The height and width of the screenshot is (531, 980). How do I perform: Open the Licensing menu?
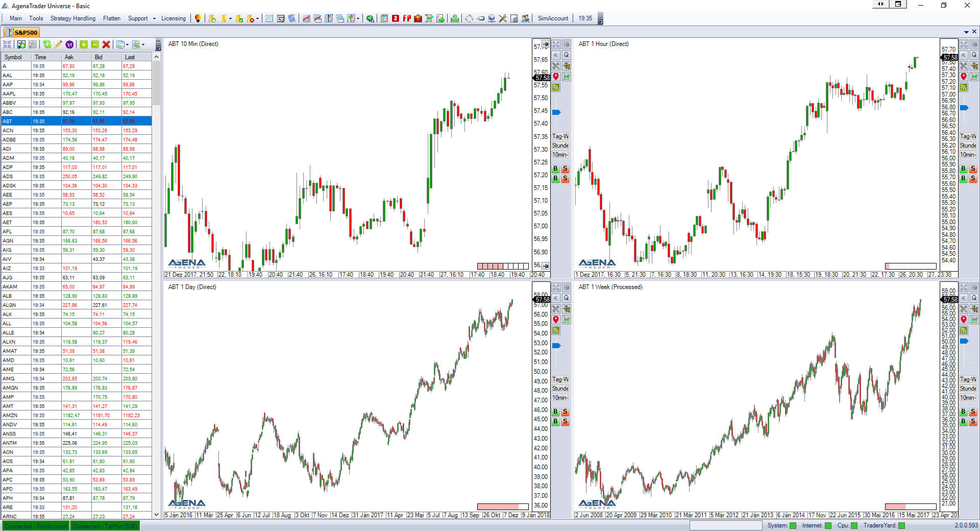pyautogui.click(x=174, y=18)
